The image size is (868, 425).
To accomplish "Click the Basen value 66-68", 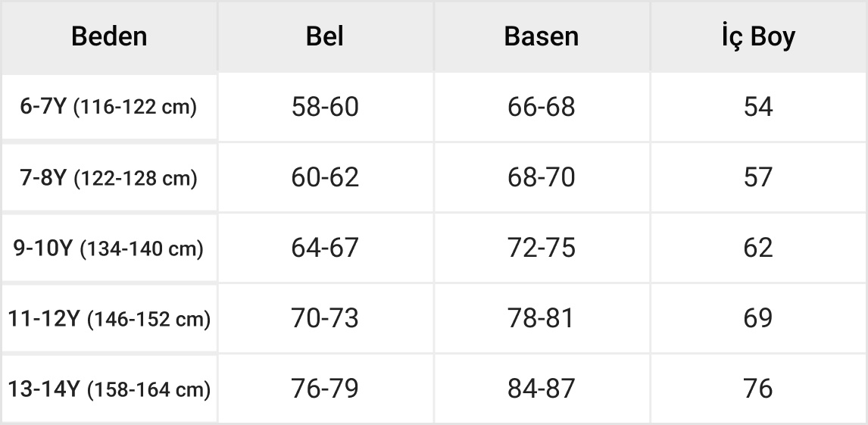I will tap(541, 107).
